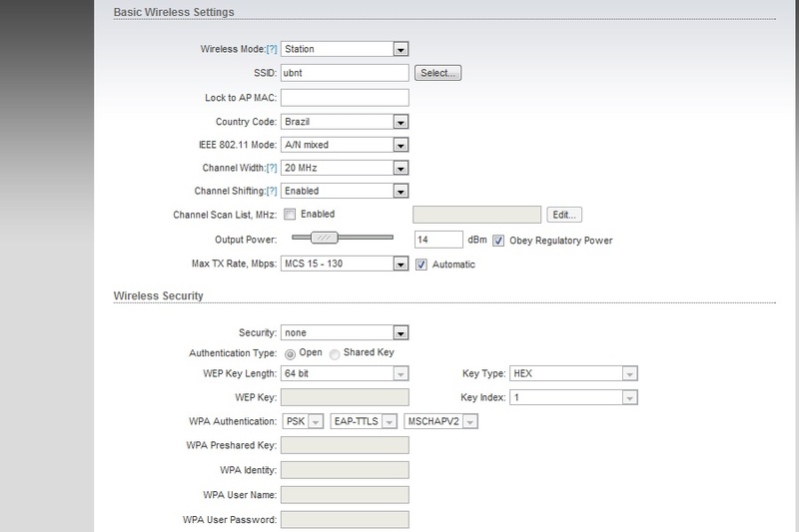Toggle Obey Regulatory Power checkbox
This screenshot has width=799, height=532.
pos(498,241)
